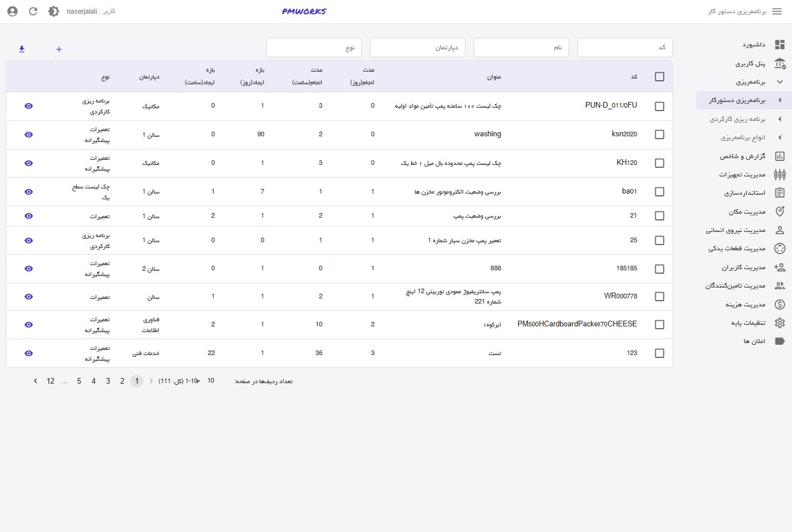Click the download icon above the table
Screen dimensions: 792x532
click(22, 49)
